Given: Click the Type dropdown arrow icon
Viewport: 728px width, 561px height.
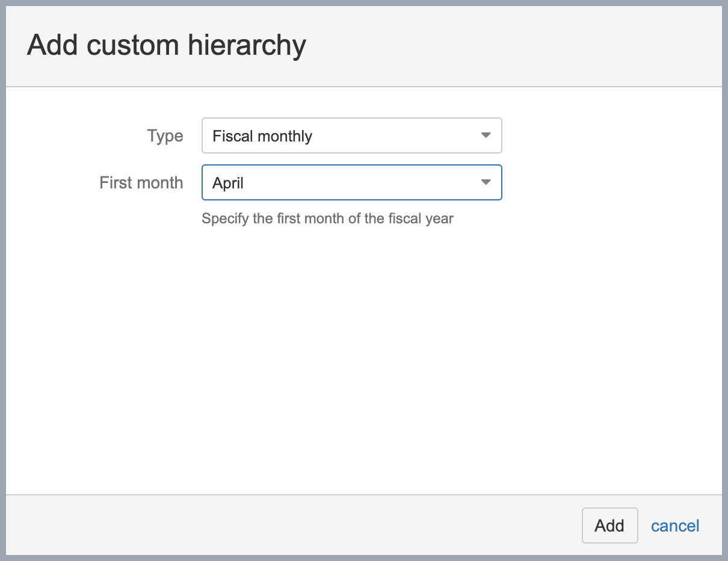Looking at the screenshot, I should [486, 135].
